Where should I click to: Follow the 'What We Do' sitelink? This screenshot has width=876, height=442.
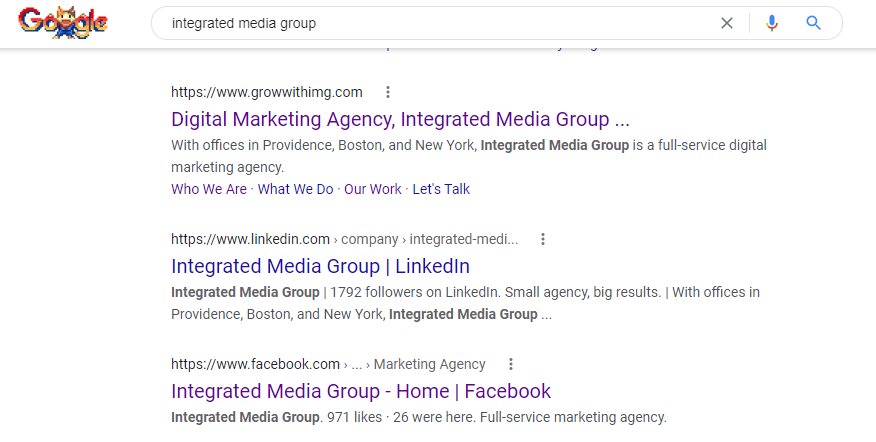(x=296, y=189)
